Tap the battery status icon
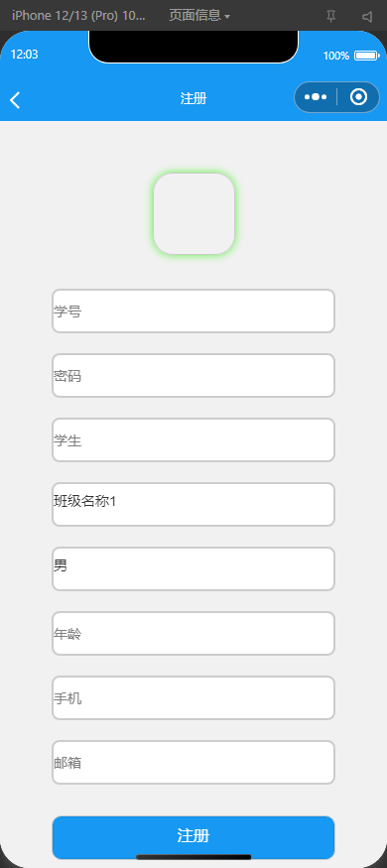 [366, 56]
